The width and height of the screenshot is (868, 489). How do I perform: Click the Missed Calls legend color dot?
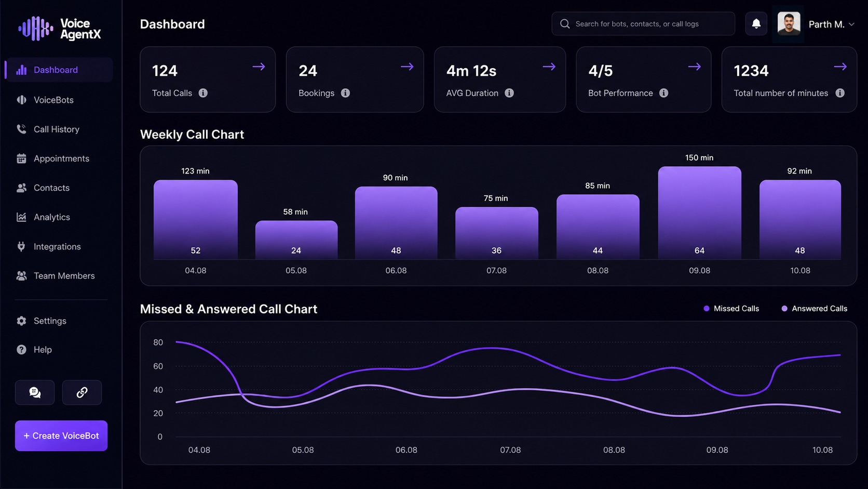click(707, 309)
